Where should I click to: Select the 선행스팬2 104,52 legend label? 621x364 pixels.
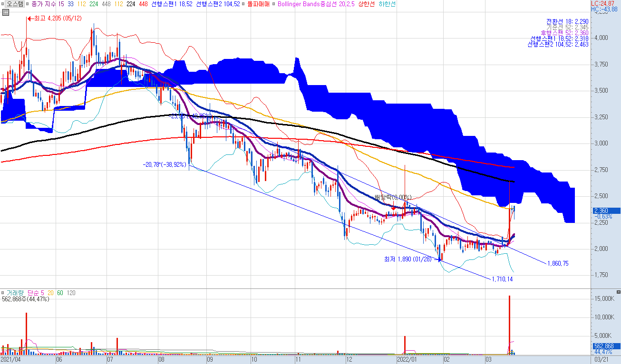click(x=218, y=4)
